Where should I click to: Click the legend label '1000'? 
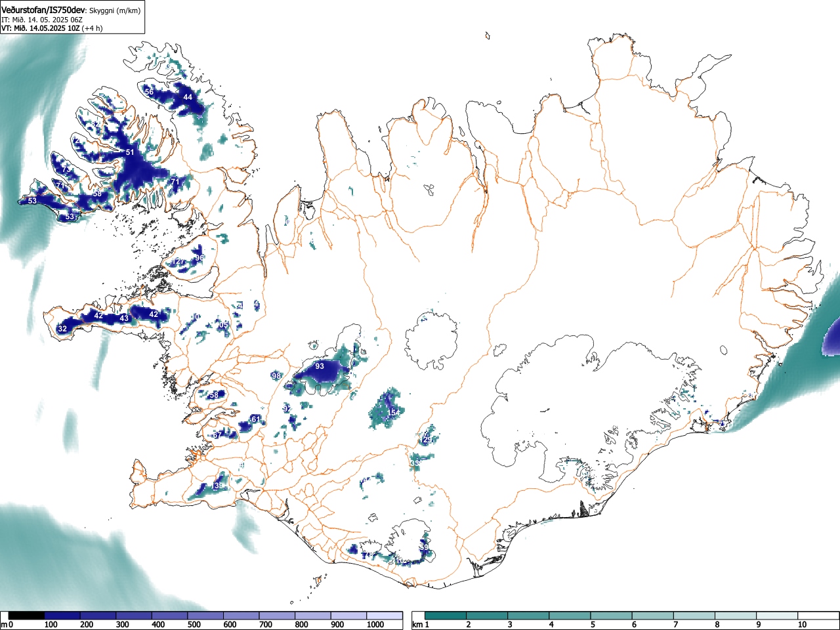375,625
